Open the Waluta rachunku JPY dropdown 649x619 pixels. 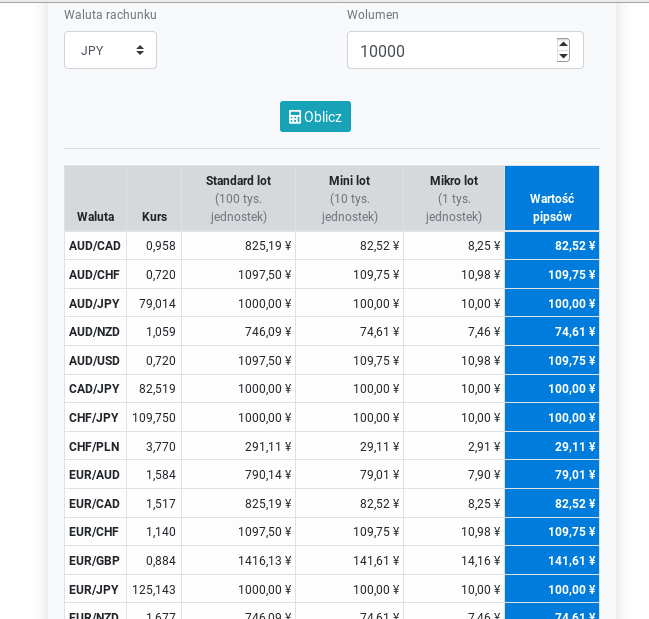click(110, 50)
